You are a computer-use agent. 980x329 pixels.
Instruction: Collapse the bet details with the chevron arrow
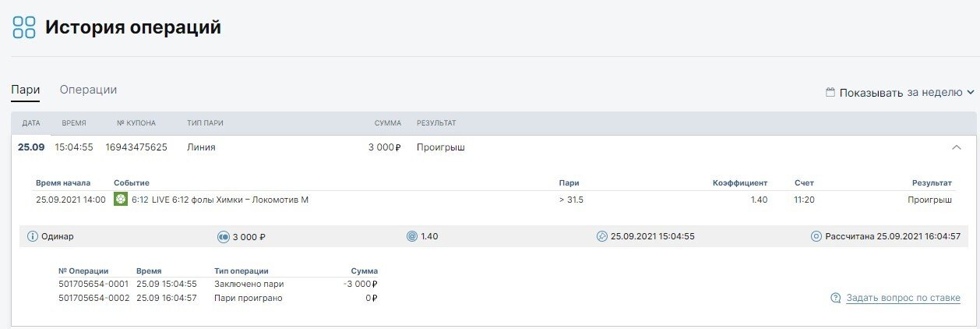[957, 147]
